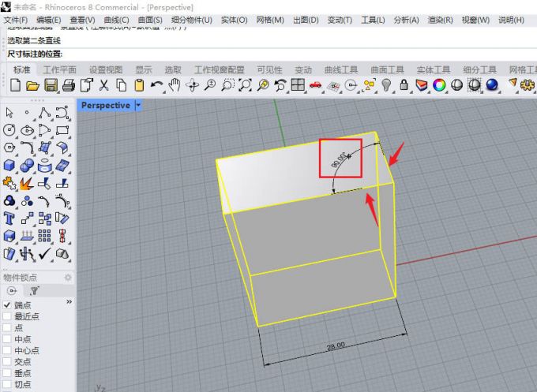Image resolution: width=537 pixels, height=392 pixels.
Task: Open the 分析(A) menu
Action: (406, 21)
